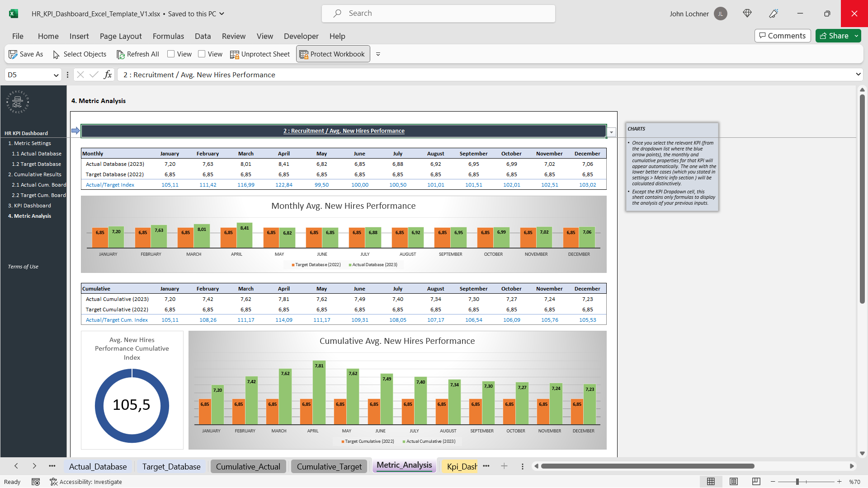Click the Insert Function fx icon
Screen dimensions: 868x488
click(x=108, y=75)
